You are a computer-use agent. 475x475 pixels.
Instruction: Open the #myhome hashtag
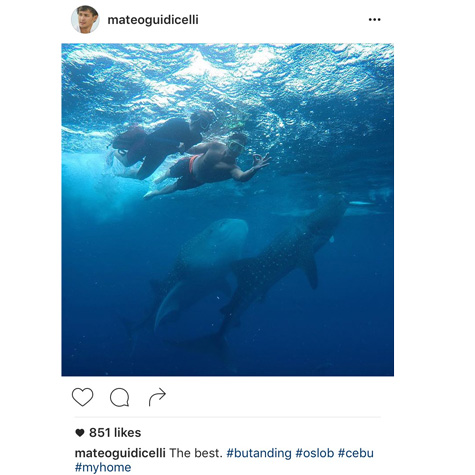pos(103,467)
